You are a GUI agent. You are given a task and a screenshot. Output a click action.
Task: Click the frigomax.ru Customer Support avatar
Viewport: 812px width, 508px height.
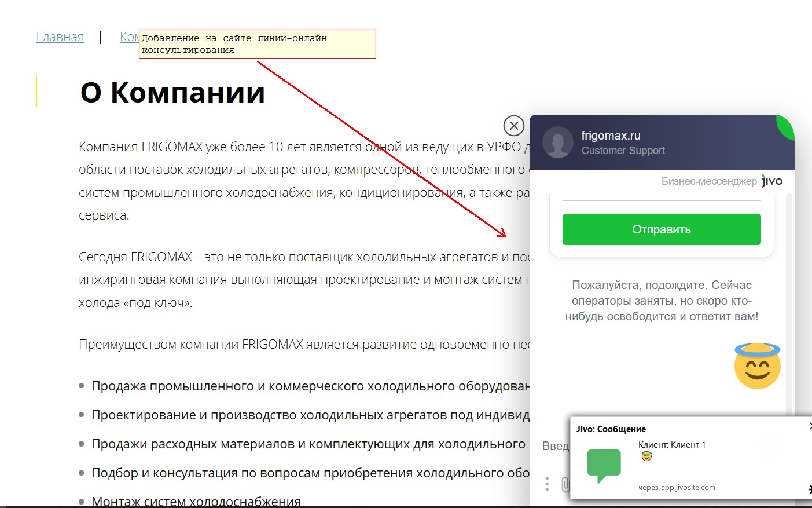pyautogui.click(x=557, y=142)
